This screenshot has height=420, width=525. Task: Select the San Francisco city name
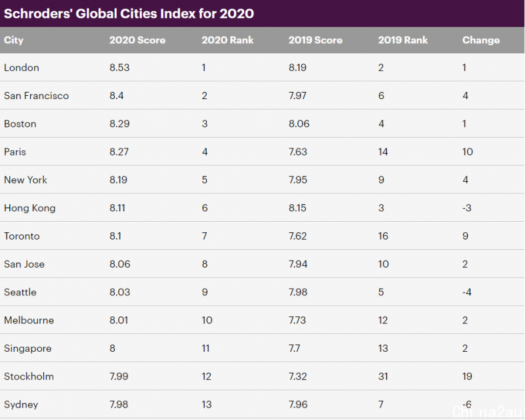point(36,96)
